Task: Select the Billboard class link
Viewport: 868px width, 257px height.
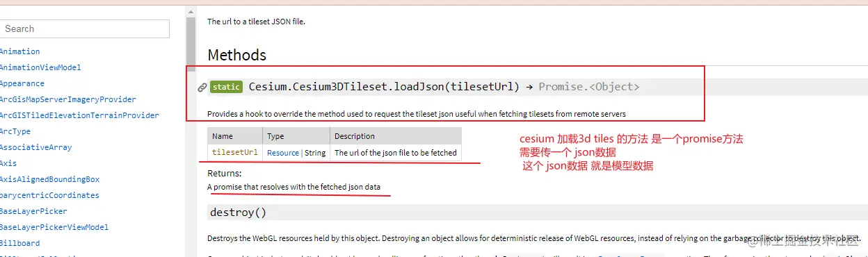Action: point(20,243)
